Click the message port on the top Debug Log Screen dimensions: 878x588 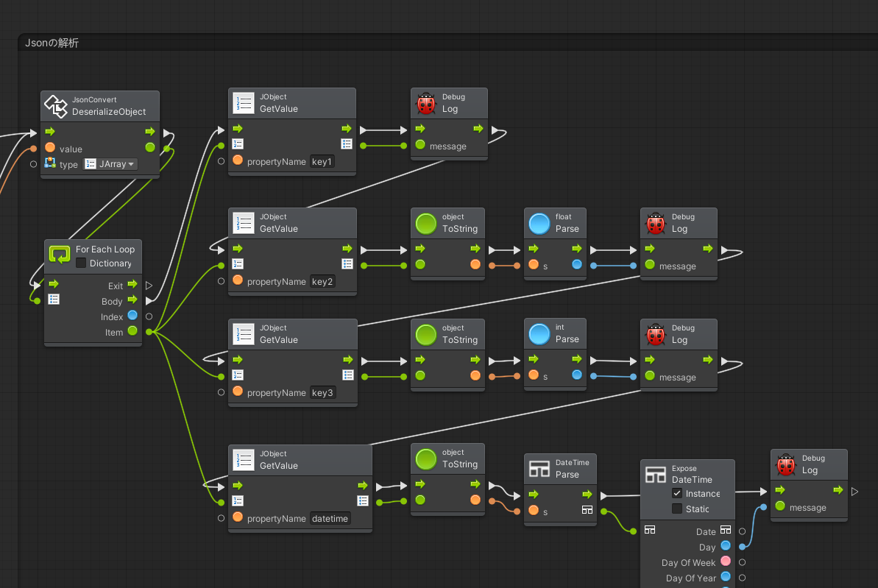(420, 146)
